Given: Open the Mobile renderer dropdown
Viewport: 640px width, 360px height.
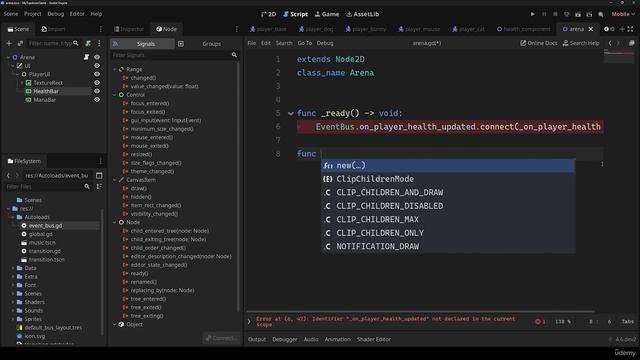Looking at the screenshot, I should [x=623, y=14].
